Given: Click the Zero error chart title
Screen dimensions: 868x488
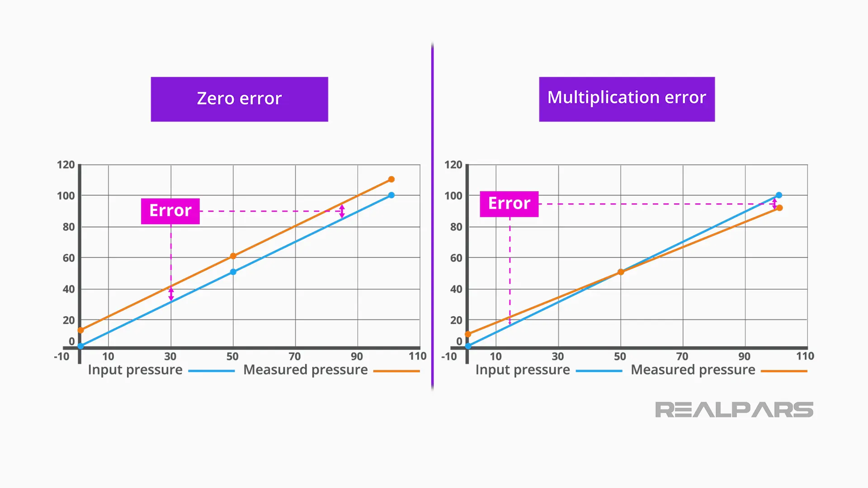Looking at the screenshot, I should [x=239, y=98].
